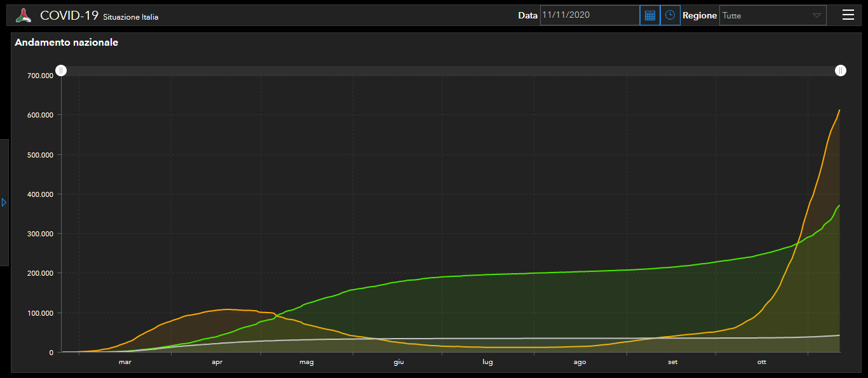Click the Protezione Civile logo icon
The width and height of the screenshot is (868, 378).
[x=24, y=16]
